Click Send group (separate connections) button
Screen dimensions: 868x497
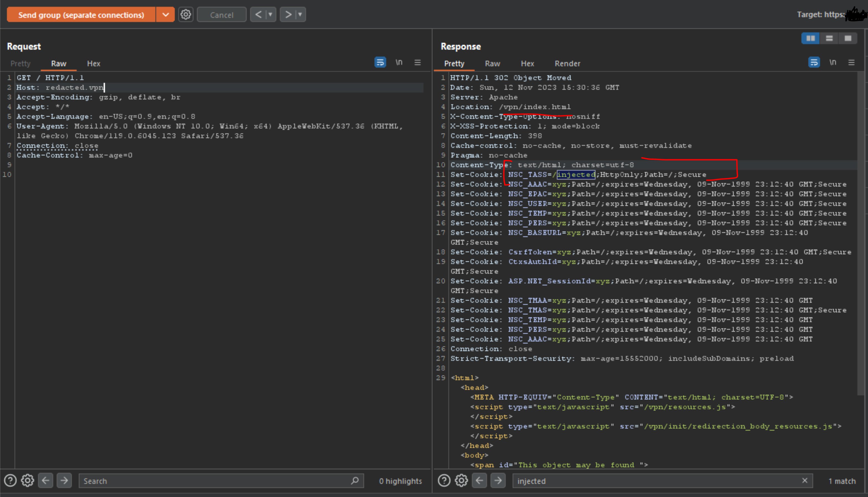click(x=81, y=15)
